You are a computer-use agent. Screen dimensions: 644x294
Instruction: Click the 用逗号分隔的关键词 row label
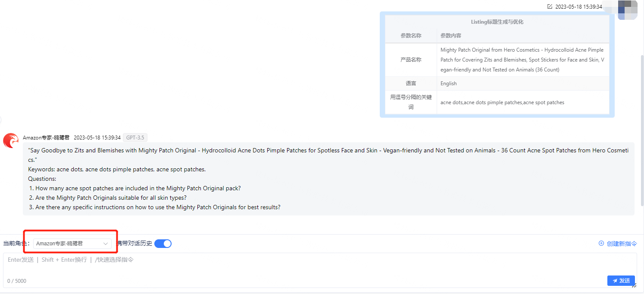[x=411, y=102]
